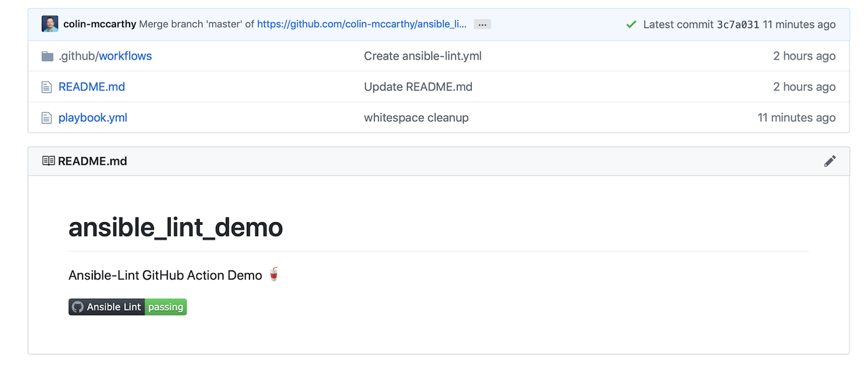Image resolution: width=868 pixels, height=382 pixels.
Task: Click the colin-mccarthy profile avatar
Action: pos(50,24)
